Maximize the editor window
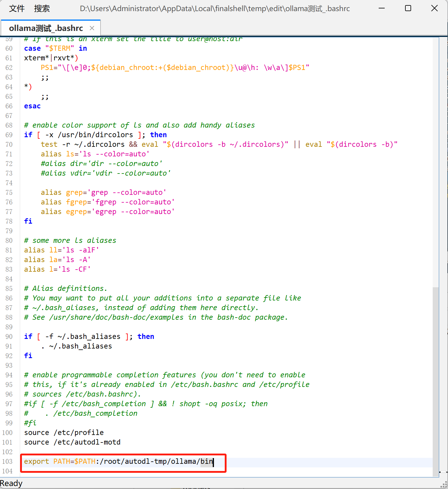 [408, 8]
